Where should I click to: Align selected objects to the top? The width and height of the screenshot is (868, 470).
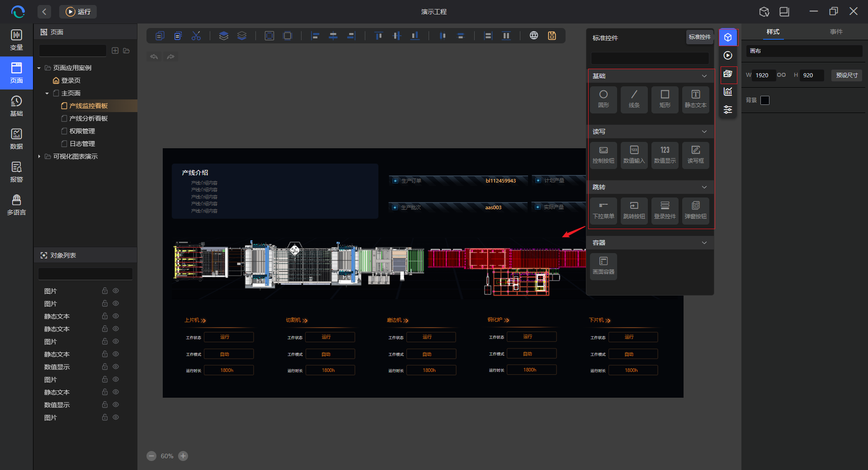[379, 36]
